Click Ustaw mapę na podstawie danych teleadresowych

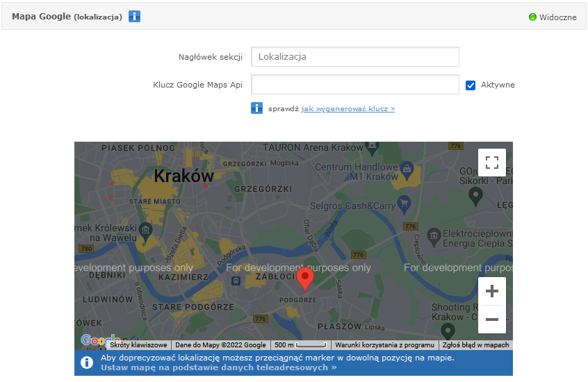point(219,367)
